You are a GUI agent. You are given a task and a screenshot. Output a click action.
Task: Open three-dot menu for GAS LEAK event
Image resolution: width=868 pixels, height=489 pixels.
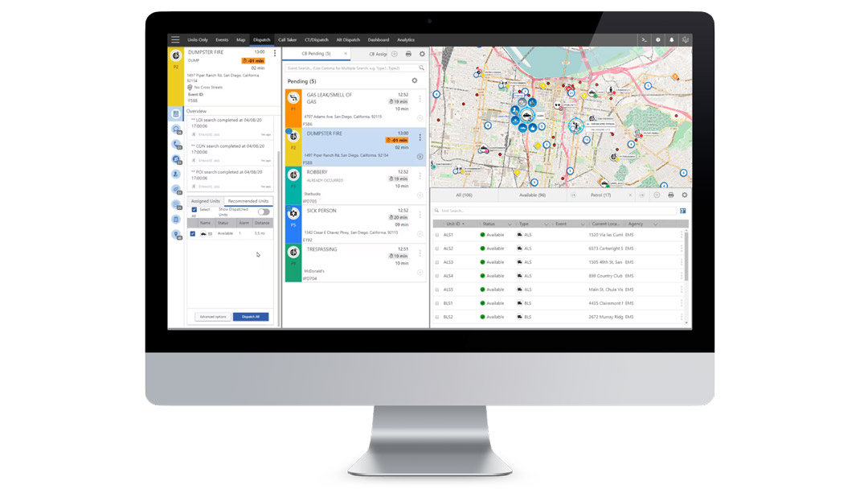pos(420,99)
